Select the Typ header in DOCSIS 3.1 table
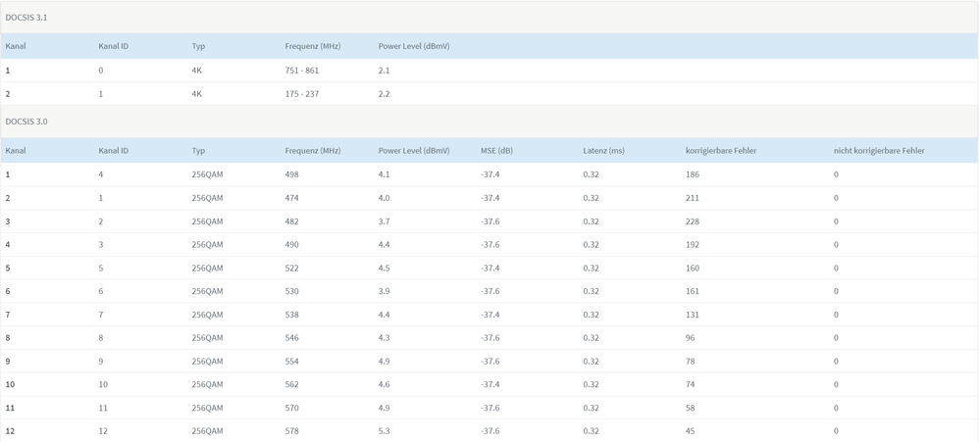The height and width of the screenshot is (442, 980). coord(198,46)
